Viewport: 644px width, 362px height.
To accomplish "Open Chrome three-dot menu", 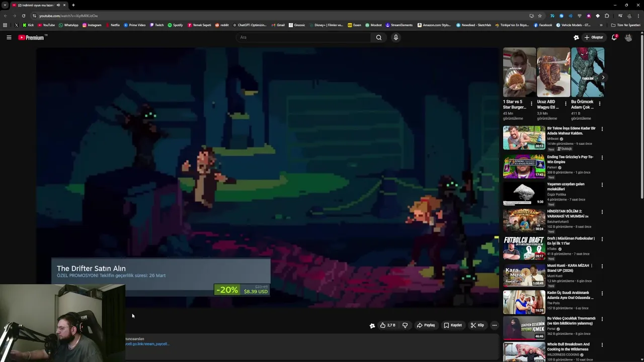I will [x=638, y=16].
